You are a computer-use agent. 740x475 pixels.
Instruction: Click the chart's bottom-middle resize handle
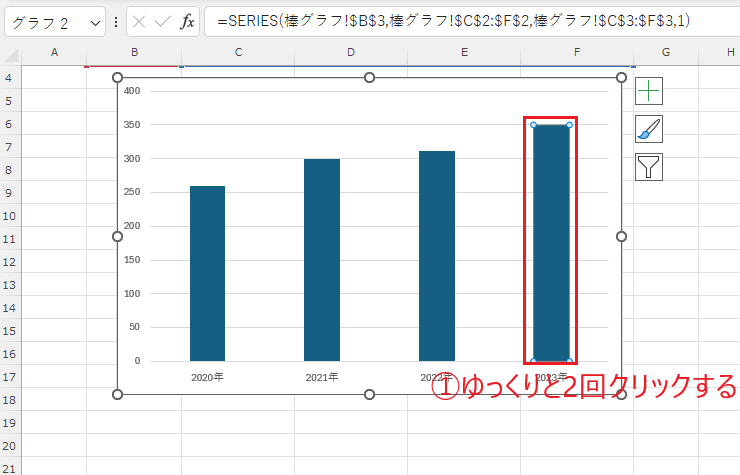click(x=370, y=394)
